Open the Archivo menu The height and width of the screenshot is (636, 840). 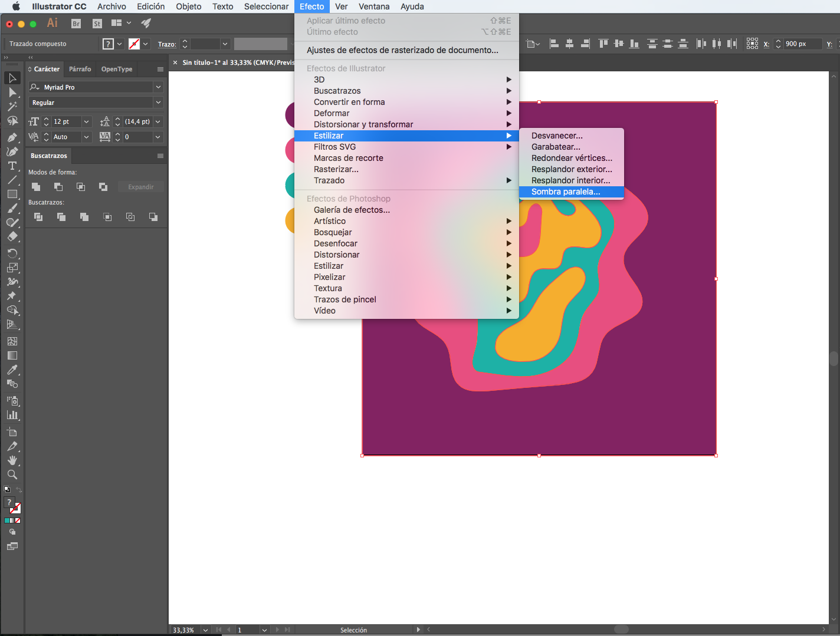click(111, 6)
